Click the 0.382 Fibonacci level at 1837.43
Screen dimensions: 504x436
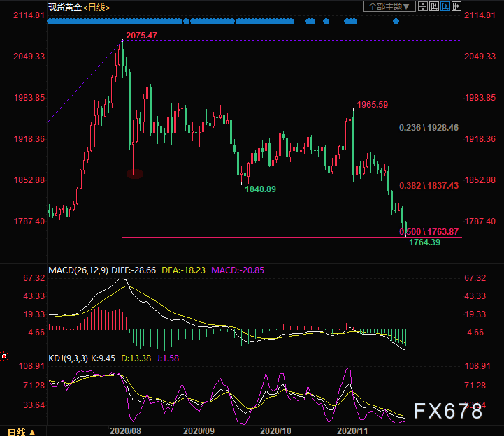[429, 185]
